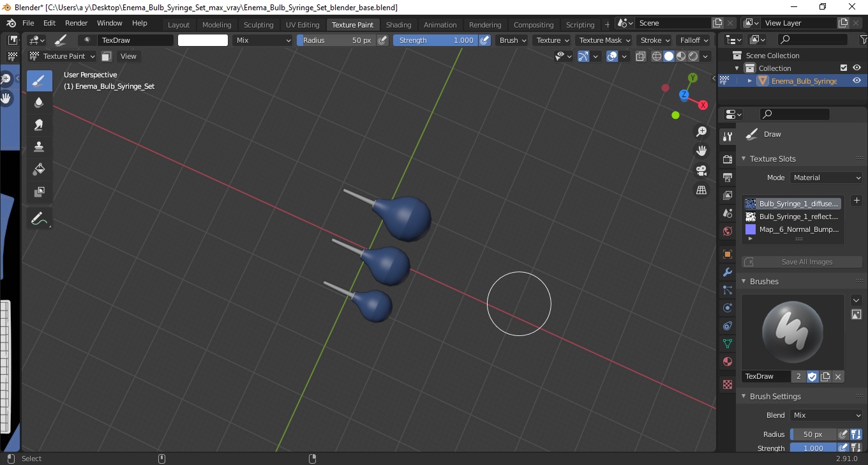Screen dimensions: 868x465
Task: Open the Render menu
Action: [77, 23]
